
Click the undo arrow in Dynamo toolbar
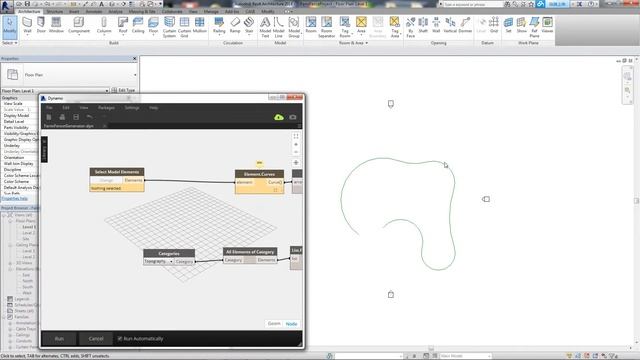[89, 118]
